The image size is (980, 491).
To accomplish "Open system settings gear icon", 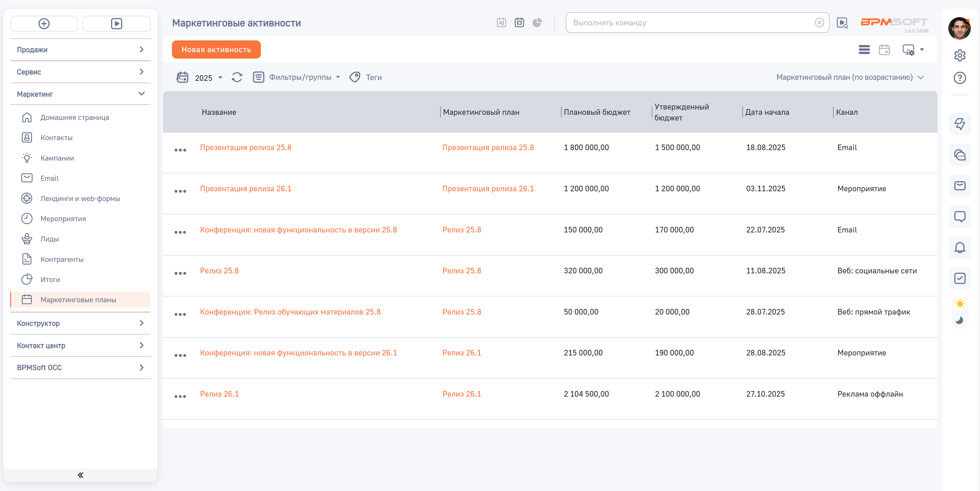I will pos(960,55).
